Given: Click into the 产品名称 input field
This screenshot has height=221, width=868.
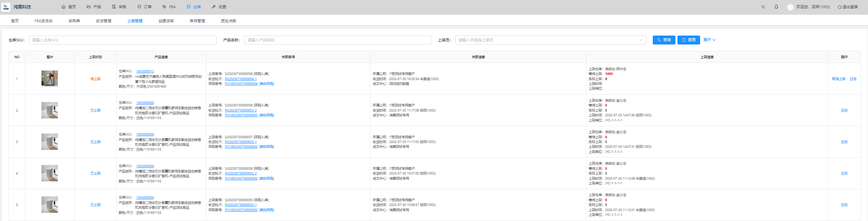Looking at the screenshot, I should [338, 40].
